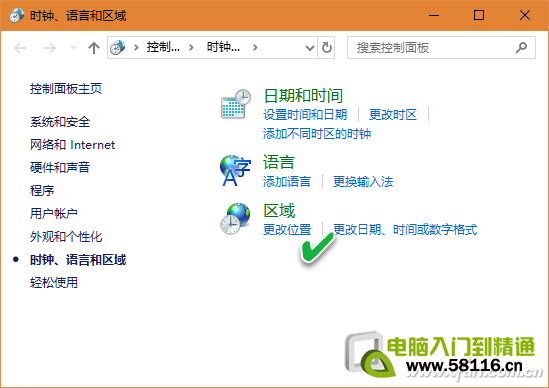Expand the address bar history dropdown
Viewport: 549px width, 388px height.
click(x=310, y=48)
